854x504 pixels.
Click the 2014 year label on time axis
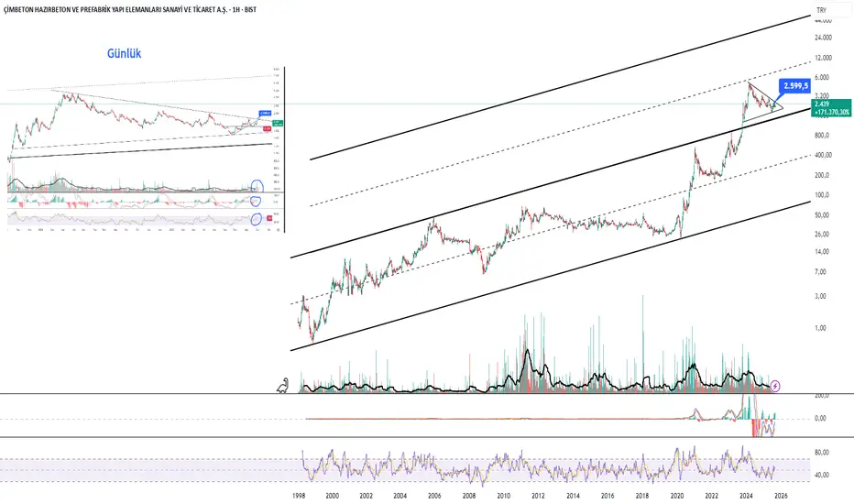coord(573,496)
